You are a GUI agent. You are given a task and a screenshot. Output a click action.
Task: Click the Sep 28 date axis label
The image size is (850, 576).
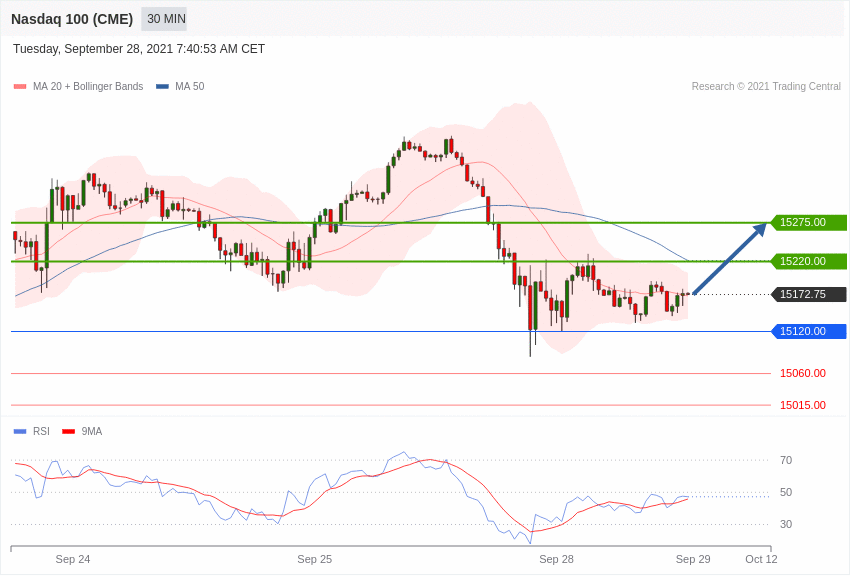556,559
